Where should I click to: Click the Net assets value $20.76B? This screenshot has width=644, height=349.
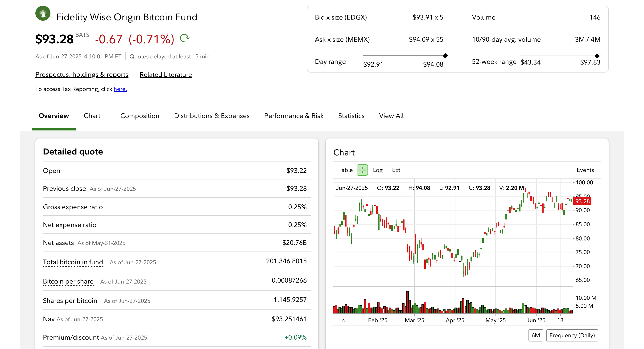[294, 243]
